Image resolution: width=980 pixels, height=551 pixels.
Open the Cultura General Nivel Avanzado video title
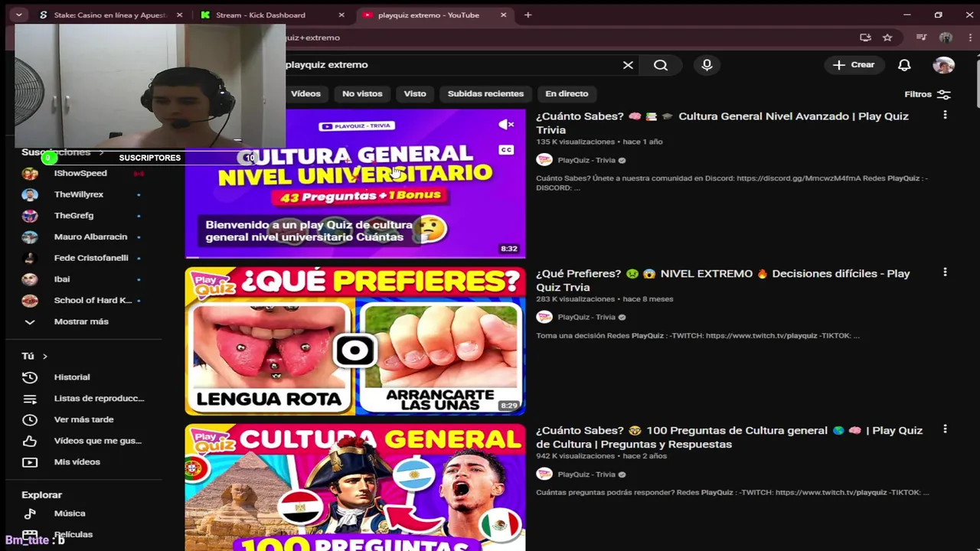click(x=722, y=123)
